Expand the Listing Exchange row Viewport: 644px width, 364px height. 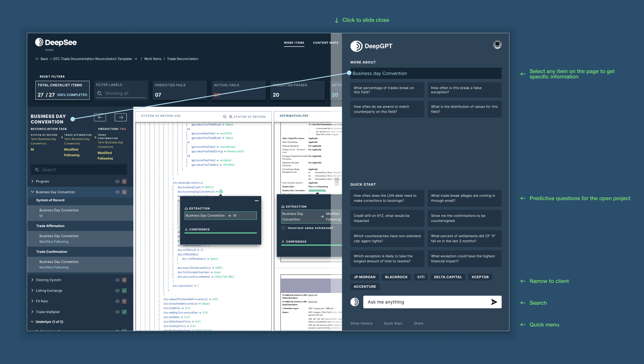[x=32, y=291]
